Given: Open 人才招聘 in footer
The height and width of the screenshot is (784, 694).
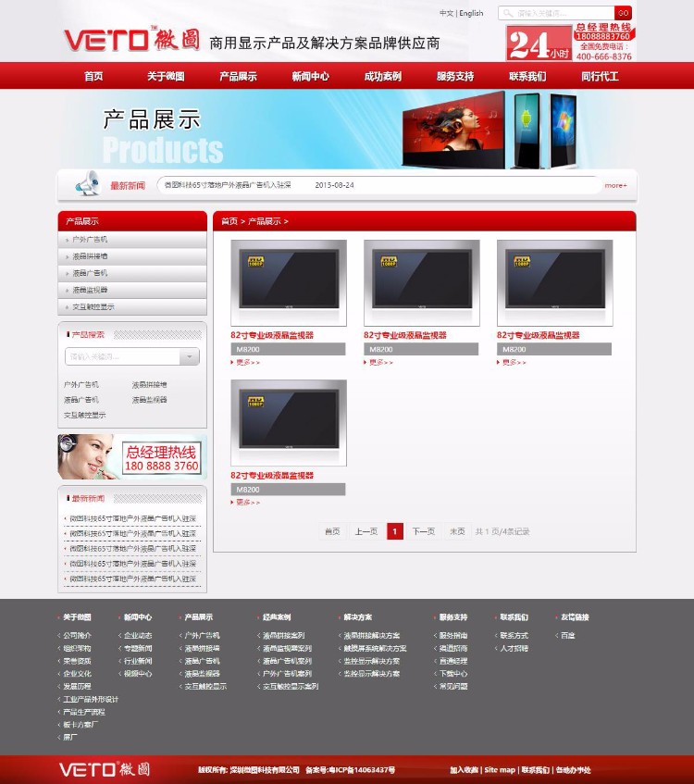Looking at the screenshot, I should 514,648.
